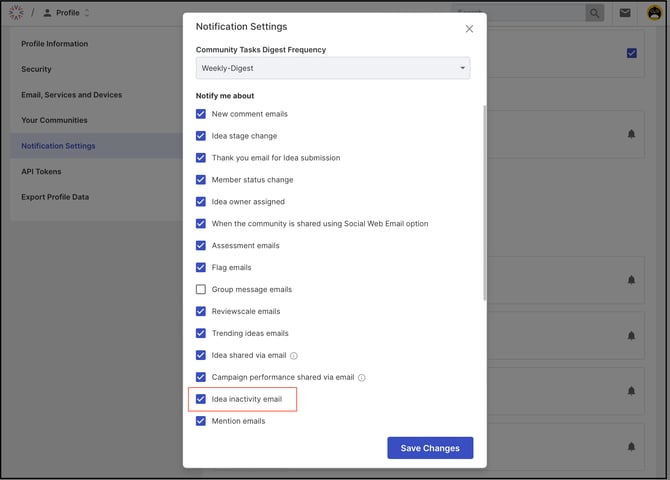The image size is (670, 480).
Task: Click the community logo icon in header
Action: pyautogui.click(x=17, y=13)
